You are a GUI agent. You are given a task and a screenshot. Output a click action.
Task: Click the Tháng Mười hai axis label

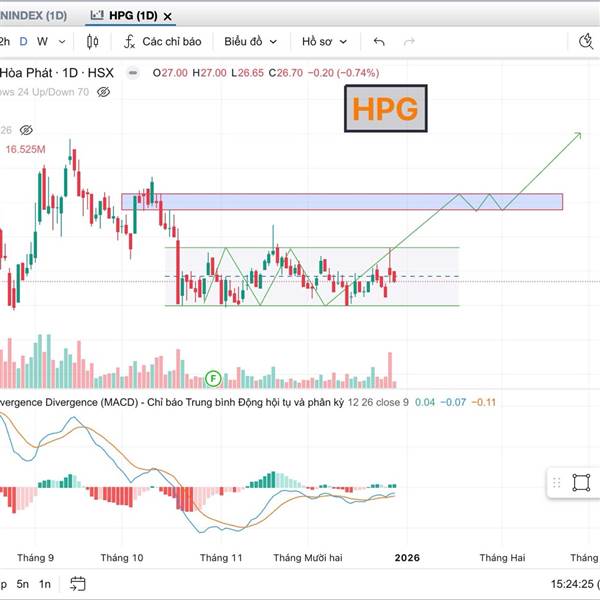click(x=308, y=558)
